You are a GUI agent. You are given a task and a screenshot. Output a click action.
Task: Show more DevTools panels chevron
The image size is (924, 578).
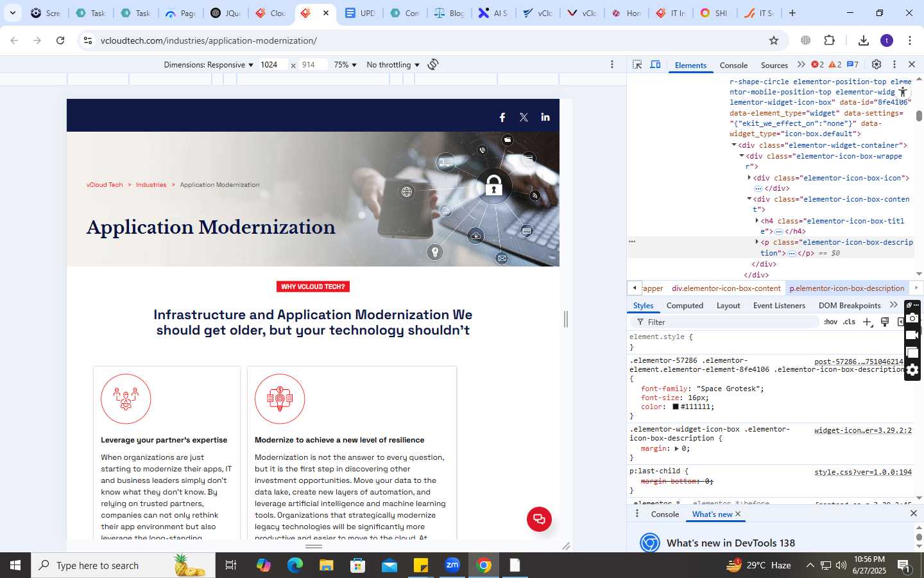pos(801,64)
